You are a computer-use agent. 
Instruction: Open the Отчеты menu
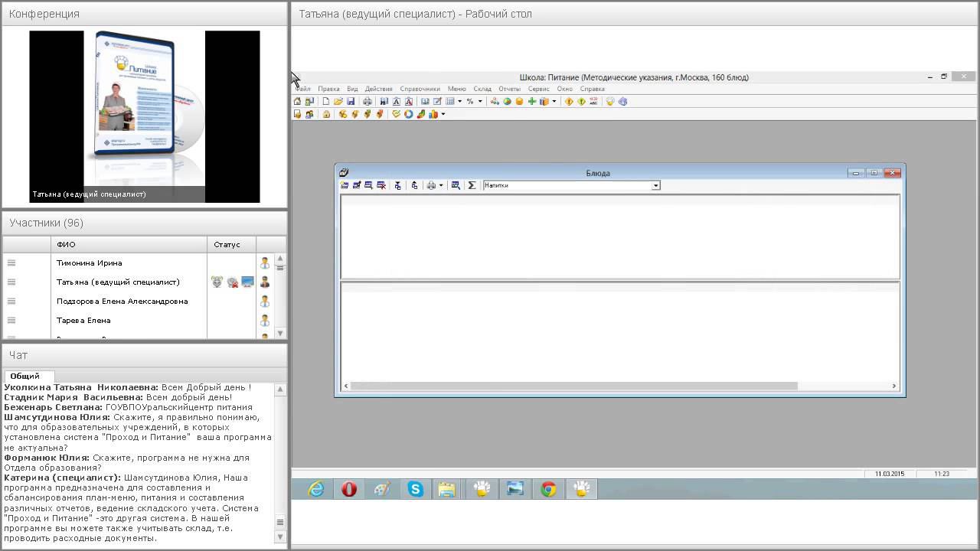pos(509,89)
